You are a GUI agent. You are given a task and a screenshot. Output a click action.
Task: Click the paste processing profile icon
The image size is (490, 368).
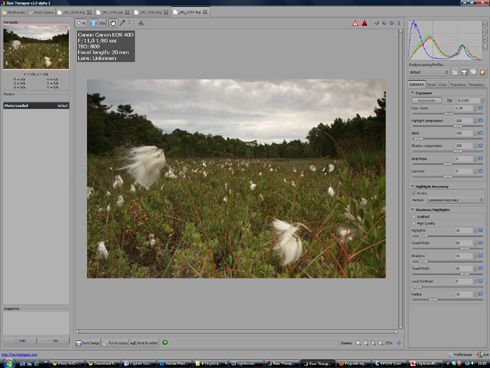(482, 72)
